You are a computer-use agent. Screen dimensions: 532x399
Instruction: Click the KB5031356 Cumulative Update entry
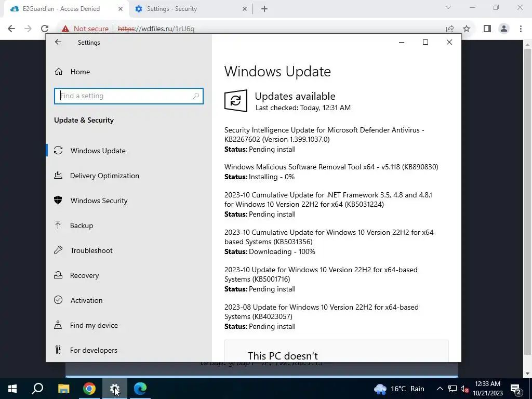(x=330, y=237)
